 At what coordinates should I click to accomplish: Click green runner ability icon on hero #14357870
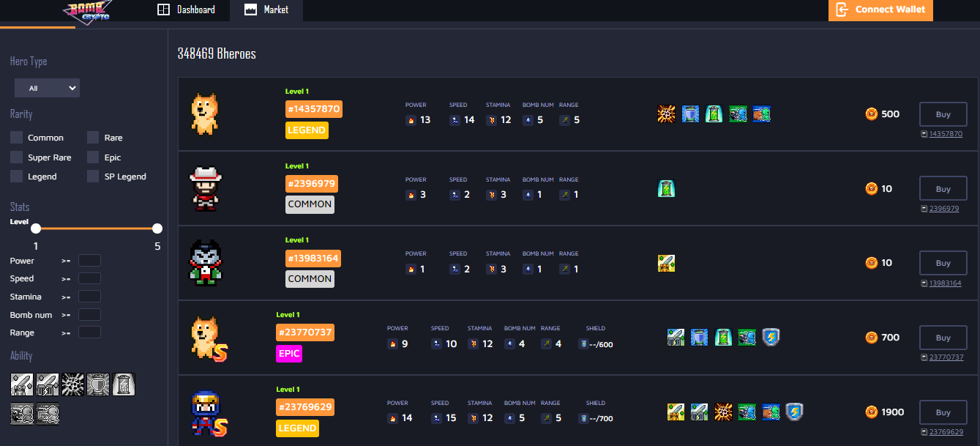(738, 114)
